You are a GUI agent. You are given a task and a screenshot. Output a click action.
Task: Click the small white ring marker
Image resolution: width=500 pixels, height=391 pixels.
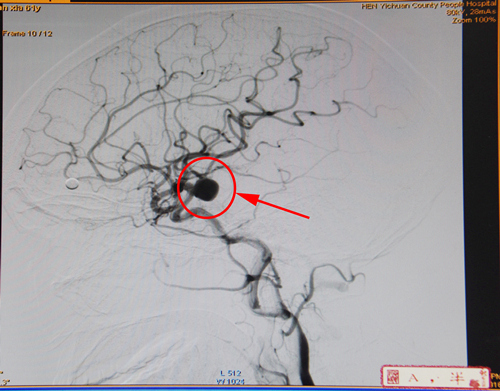pos(72,183)
